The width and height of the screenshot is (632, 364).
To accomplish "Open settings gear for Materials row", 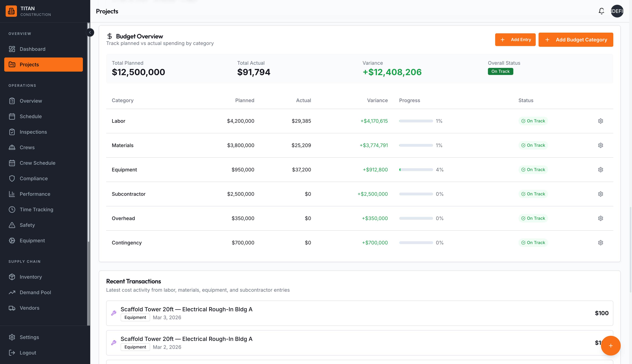I will (x=600, y=145).
